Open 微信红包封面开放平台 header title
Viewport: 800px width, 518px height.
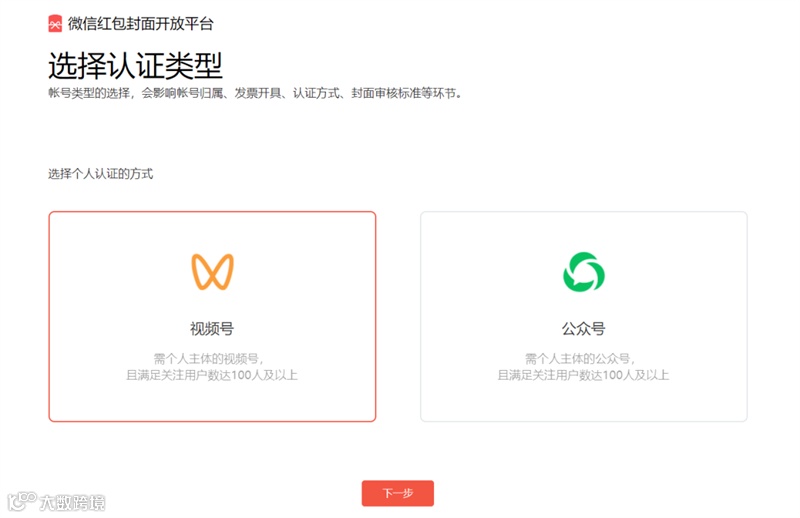click(141, 23)
